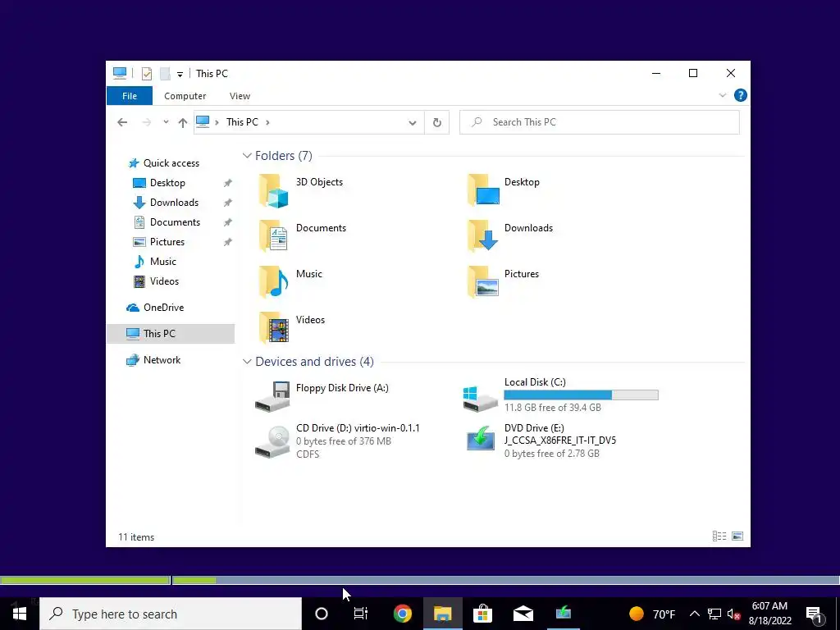The height and width of the screenshot is (630, 840).
Task: Open the Windows Start menu
Action: [20, 614]
